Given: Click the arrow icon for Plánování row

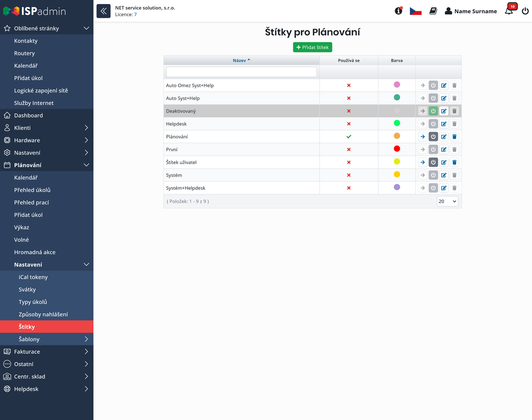Looking at the screenshot, I should pyautogui.click(x=422, y=137).
